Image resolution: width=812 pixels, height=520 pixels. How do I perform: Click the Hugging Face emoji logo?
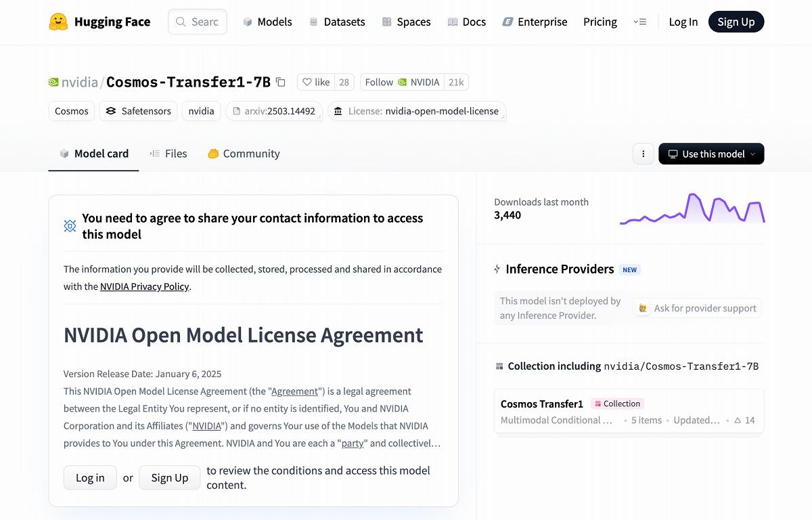pos(58,22)
